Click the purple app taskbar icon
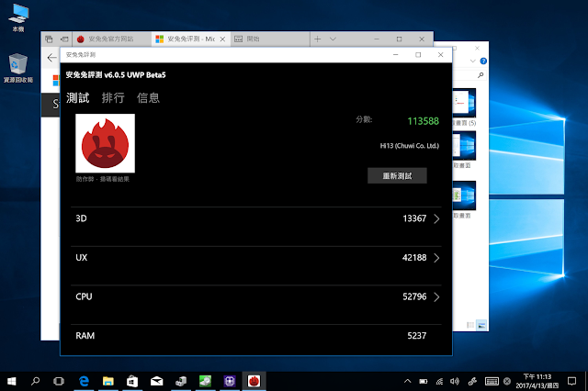Screen dimensions: 588x391 click(230, 381)
